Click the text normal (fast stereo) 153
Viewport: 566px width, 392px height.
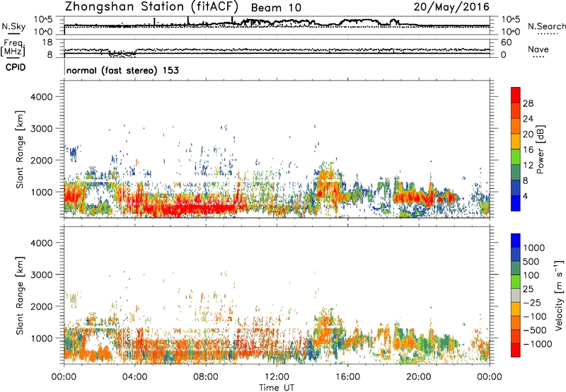(122, 70)
